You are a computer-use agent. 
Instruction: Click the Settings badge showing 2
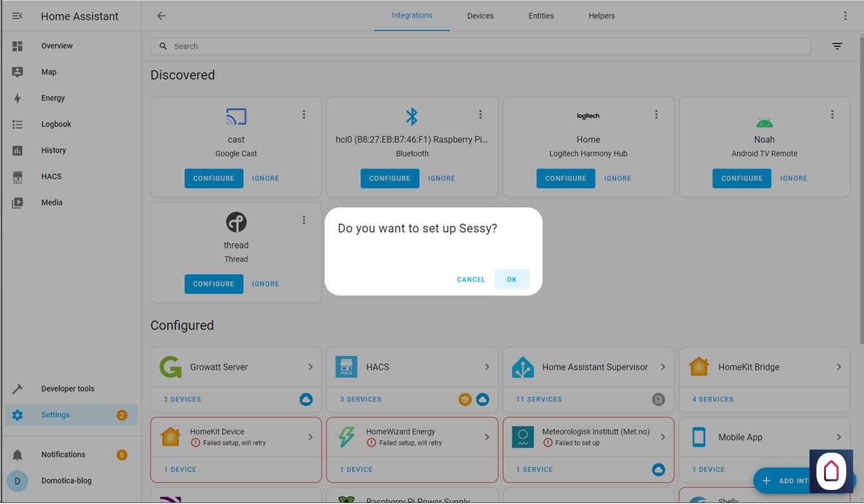tap(122, 415)
